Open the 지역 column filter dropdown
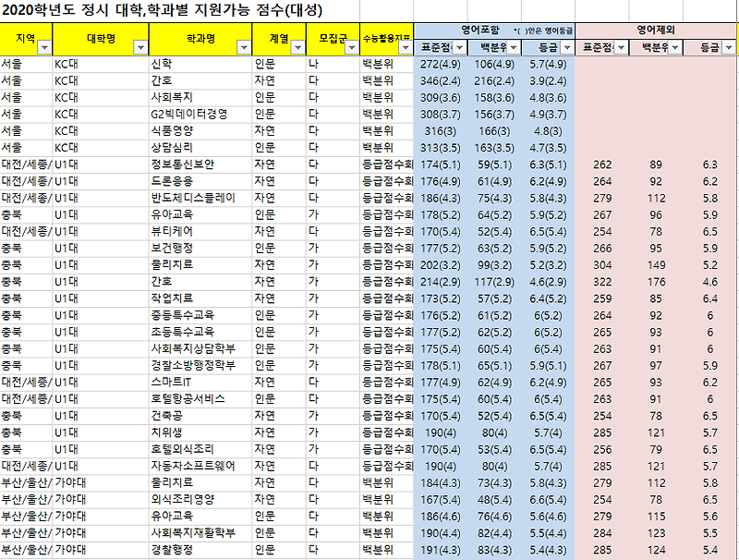Viewport: 739px width, 560px height. [44, 48]
